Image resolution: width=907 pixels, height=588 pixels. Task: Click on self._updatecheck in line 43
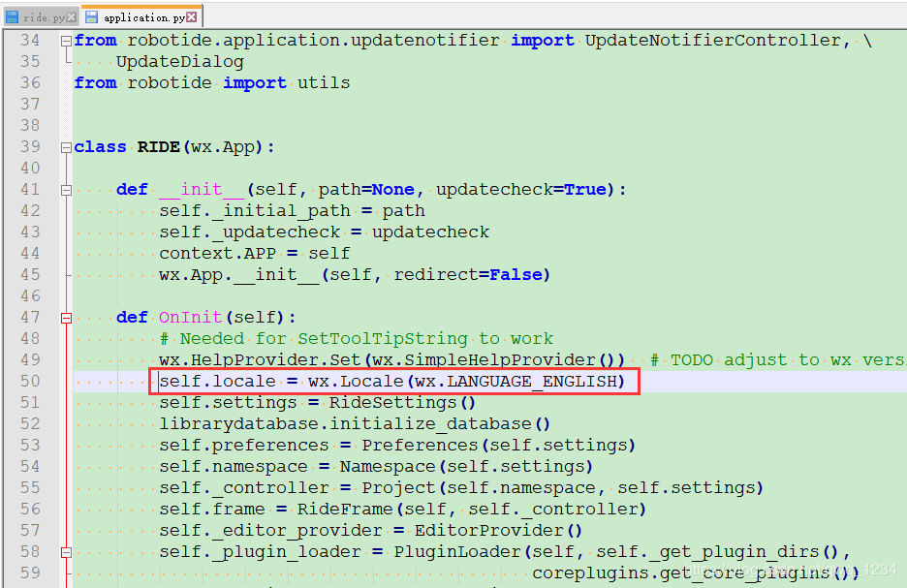pyautogui.click(x=249, y=232)
